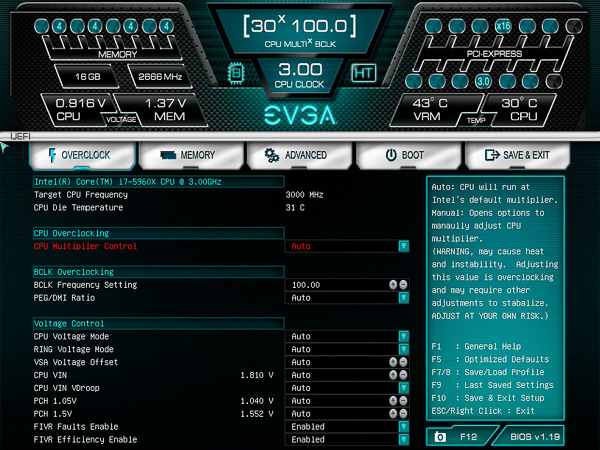Open RING Voltage Mode dropdown
The height and width of the screenshot is (450, 600).
(x=403, y=349)
